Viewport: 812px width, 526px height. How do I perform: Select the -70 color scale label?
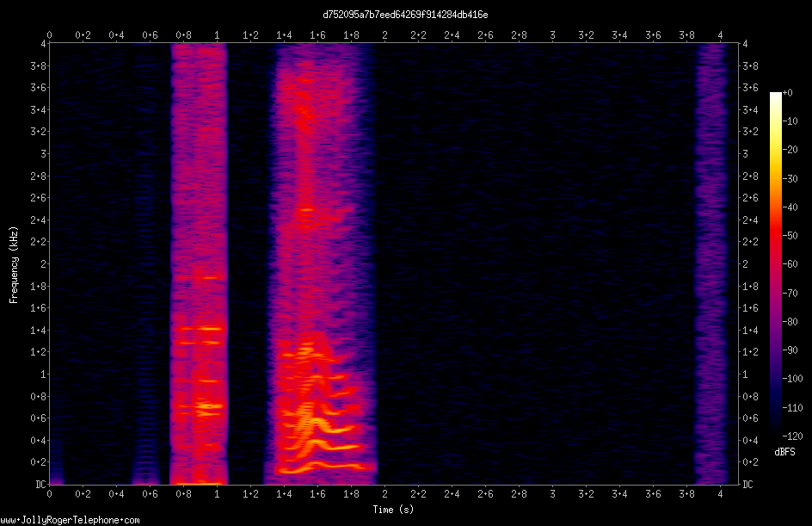[x=790, y=294]
